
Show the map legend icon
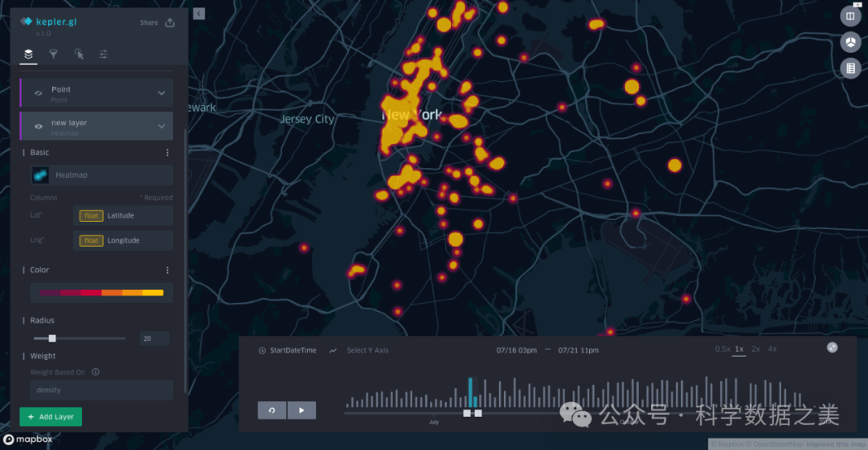[x=850, y=68]
